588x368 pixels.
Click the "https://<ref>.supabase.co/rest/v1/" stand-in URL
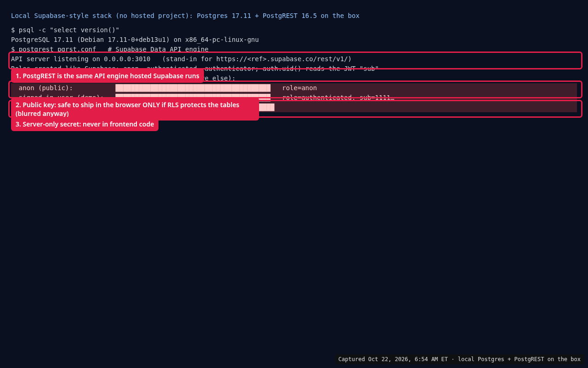click(x=282, y=59)
